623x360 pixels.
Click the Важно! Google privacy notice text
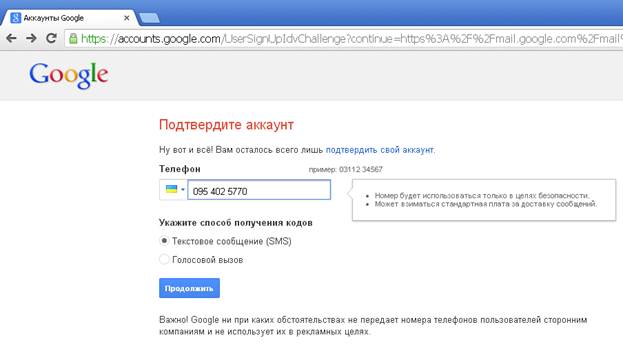coord(373,325)
